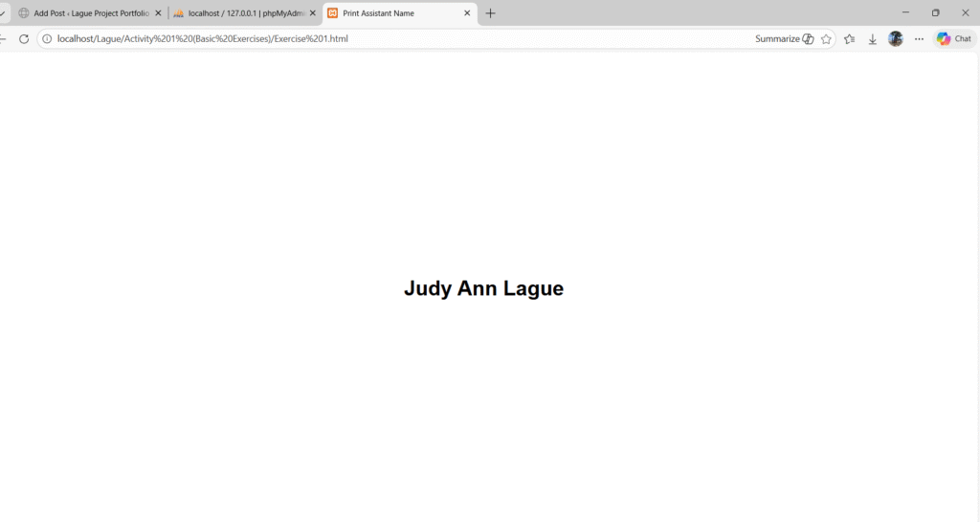
Task: Open the Favorites list icon
Action: pos(850,39)
